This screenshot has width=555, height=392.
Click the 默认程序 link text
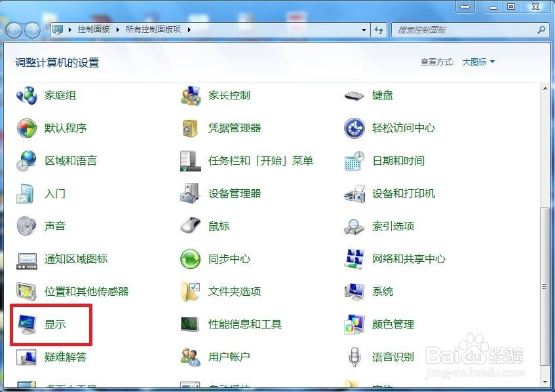click(x=66, y=128)
